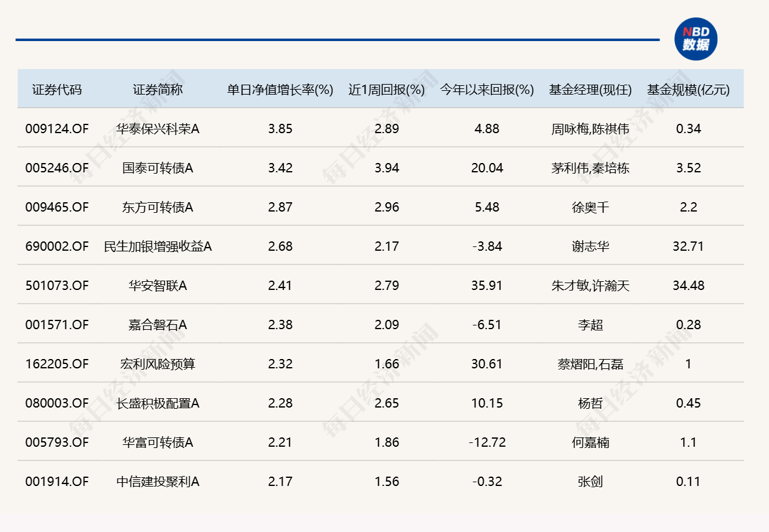Select fund code 162205.OF
Image resolution: width=769 pixels, height=532 pixels.
(x=57, y=364)
